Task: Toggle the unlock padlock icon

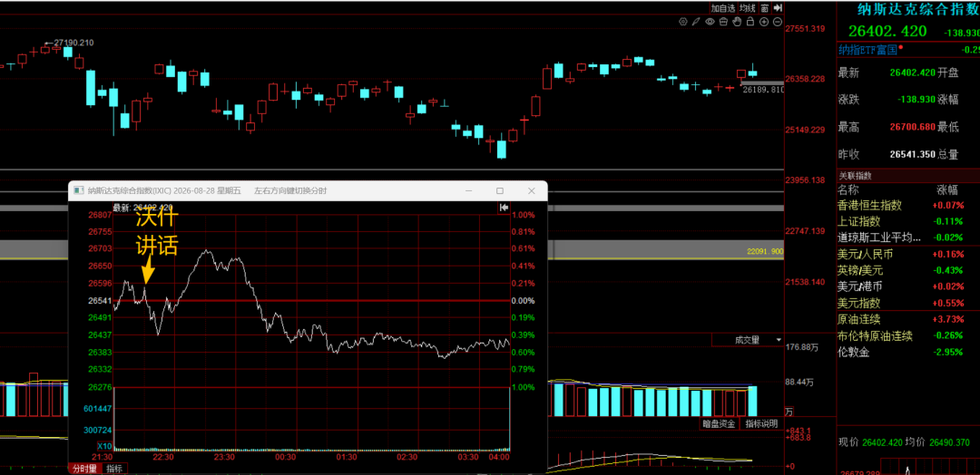Action: click(x=750, y=21)
